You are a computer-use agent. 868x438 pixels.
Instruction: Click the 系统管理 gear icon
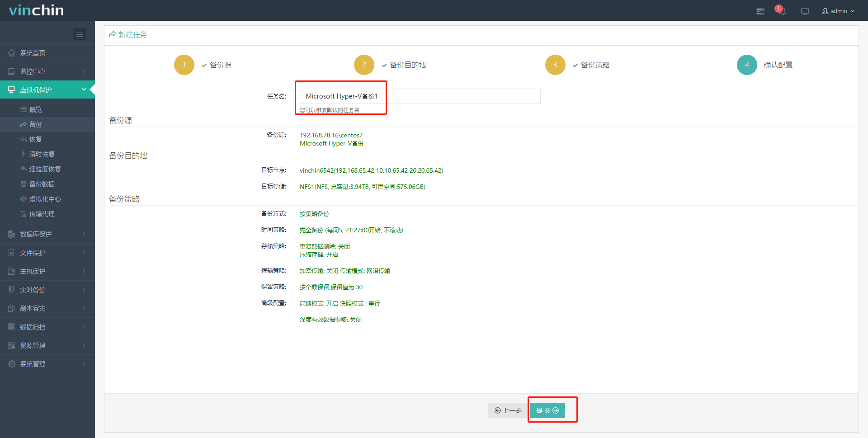point(11,364)
